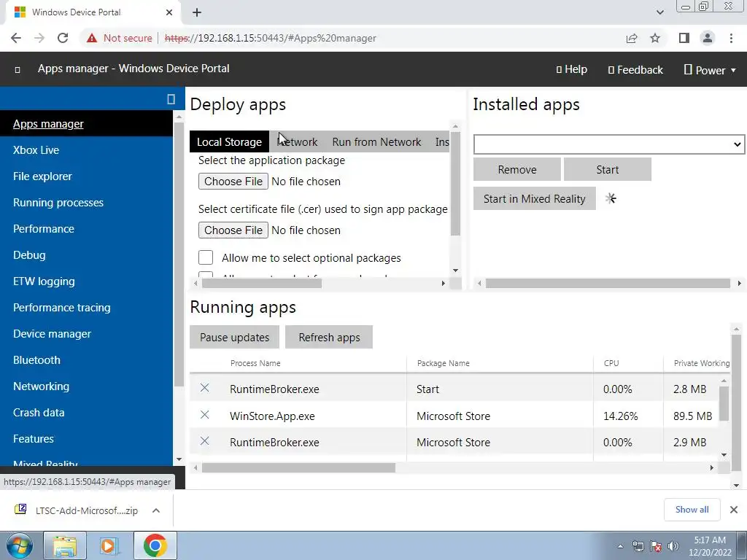This screenshot has height=560, width=747.
Task: Reload the page with the refresh icon
Action: (63, 38)
